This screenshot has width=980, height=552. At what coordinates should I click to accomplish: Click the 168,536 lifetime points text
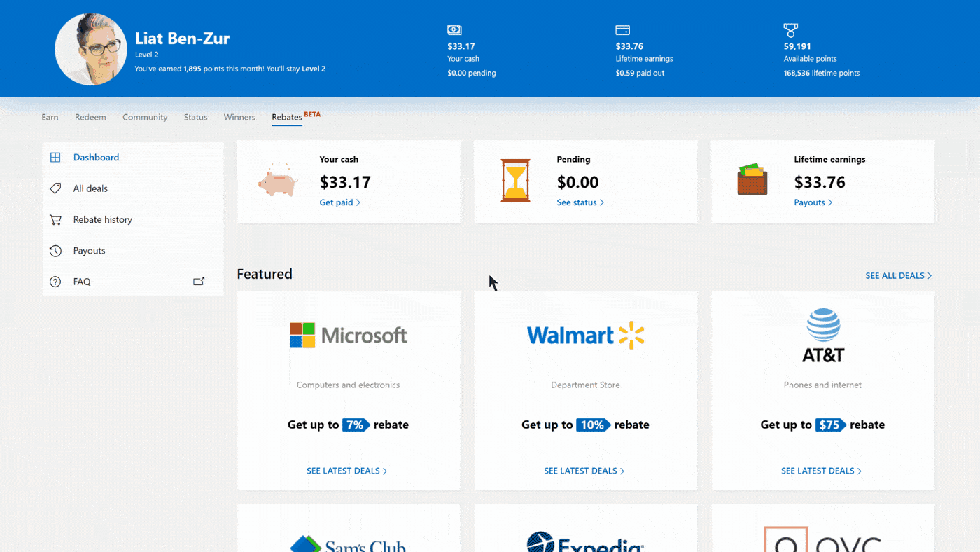(x=822, y=73)
